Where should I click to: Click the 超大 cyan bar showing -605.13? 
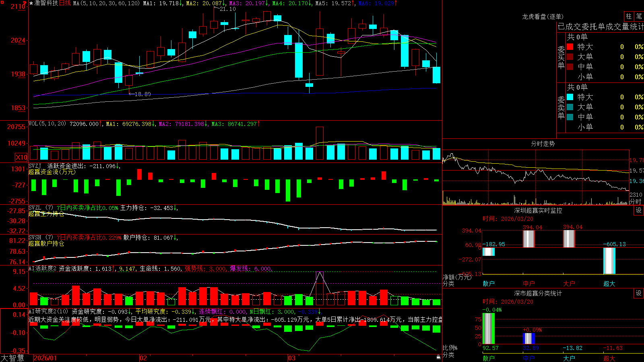coord(609,261)
